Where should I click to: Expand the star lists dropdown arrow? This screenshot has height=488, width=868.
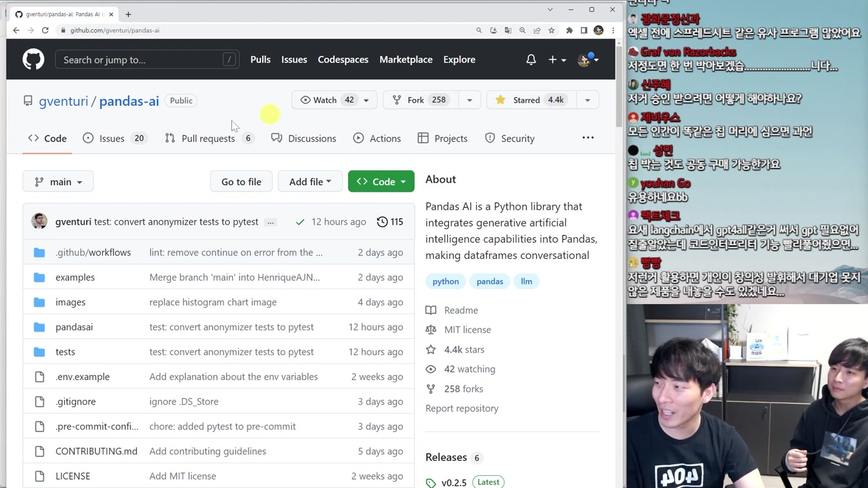(x=588, y=100)
